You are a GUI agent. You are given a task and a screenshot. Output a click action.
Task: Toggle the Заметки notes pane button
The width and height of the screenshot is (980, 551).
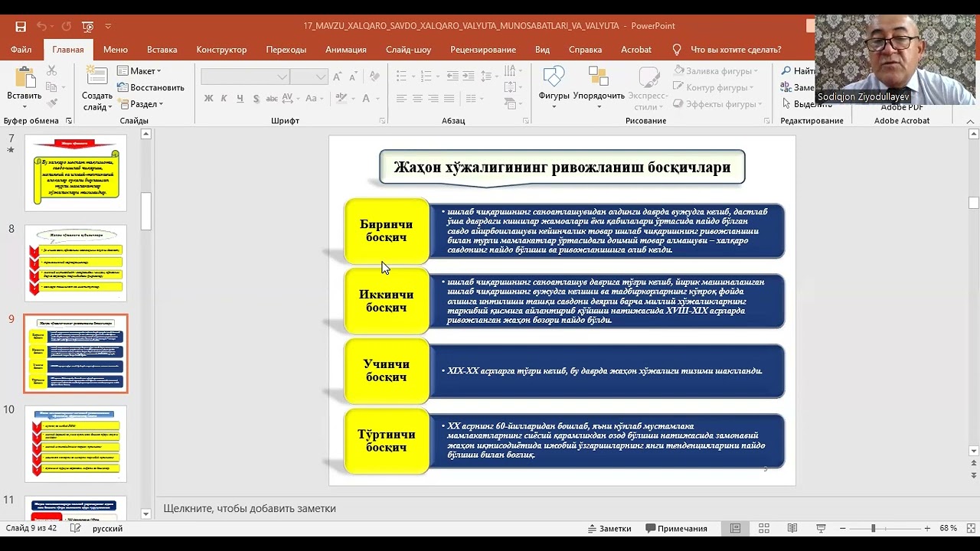(x=609, y=529)
